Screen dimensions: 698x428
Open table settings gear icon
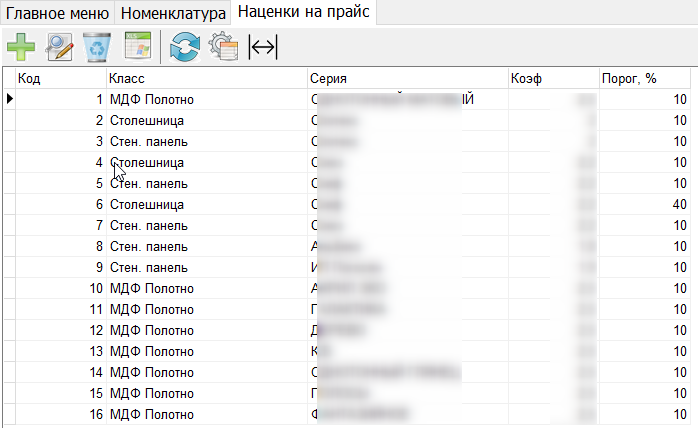point(222,47)
